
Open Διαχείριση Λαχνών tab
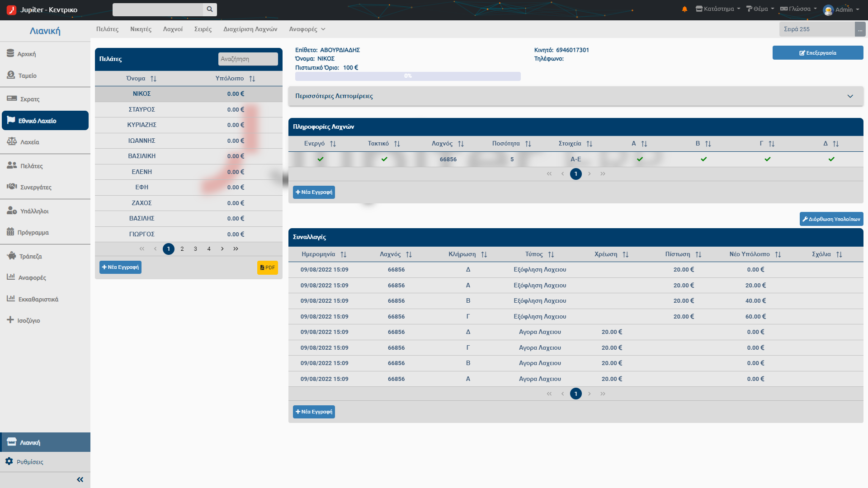[x=250, y=29]
